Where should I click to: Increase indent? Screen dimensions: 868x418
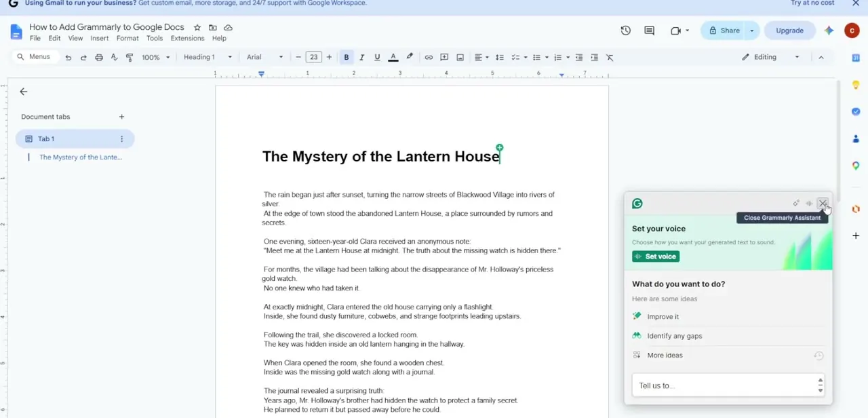click(595, 58)
